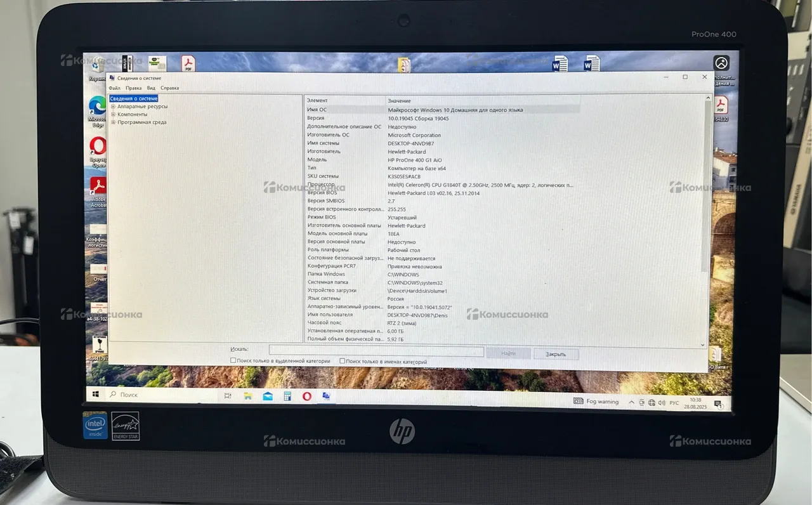Click the Искать search input field
The height and width of the screenshot is (505, 812).
(376, 351)
